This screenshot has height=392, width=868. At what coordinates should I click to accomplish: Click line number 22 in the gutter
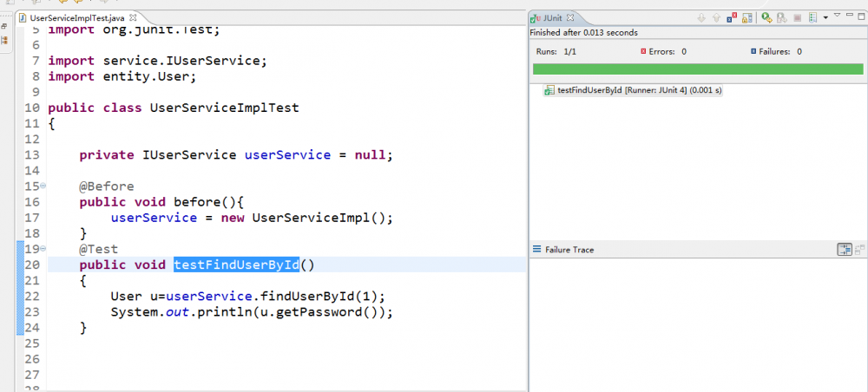[x=32, y=297]
